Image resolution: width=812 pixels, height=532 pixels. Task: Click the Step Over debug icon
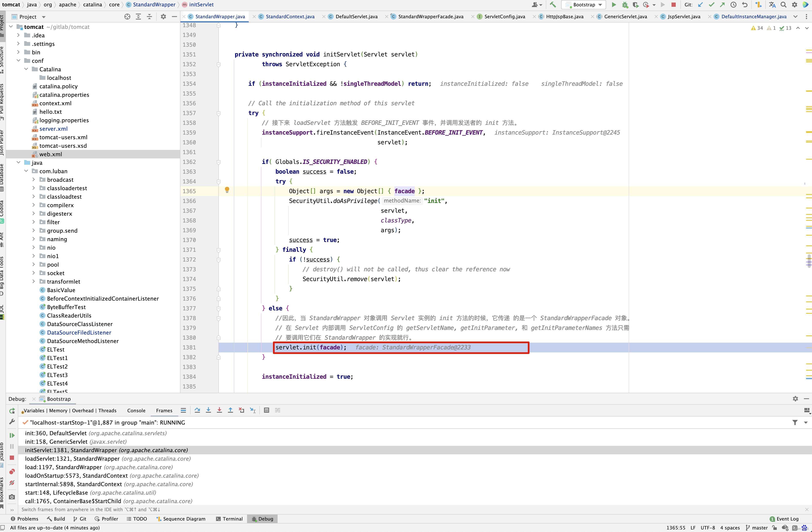click(197, 410)
